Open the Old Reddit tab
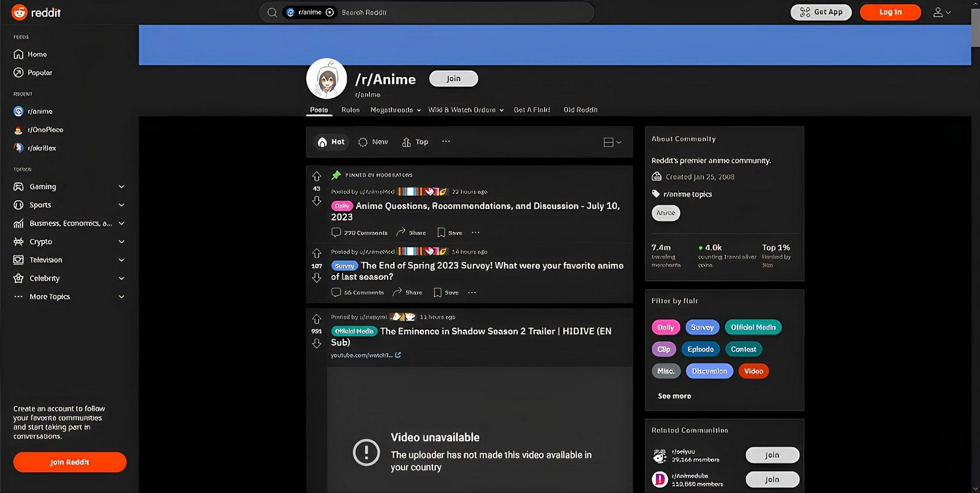 point(581,110)
